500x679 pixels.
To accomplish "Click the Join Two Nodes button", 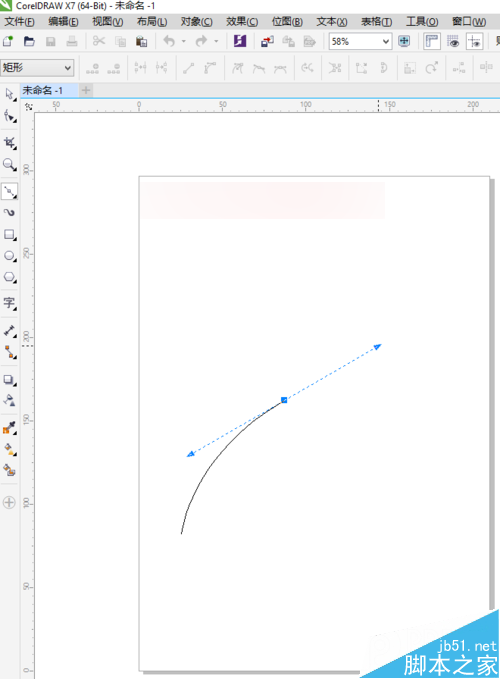I will pyautogui.click(x=140, y=68).
